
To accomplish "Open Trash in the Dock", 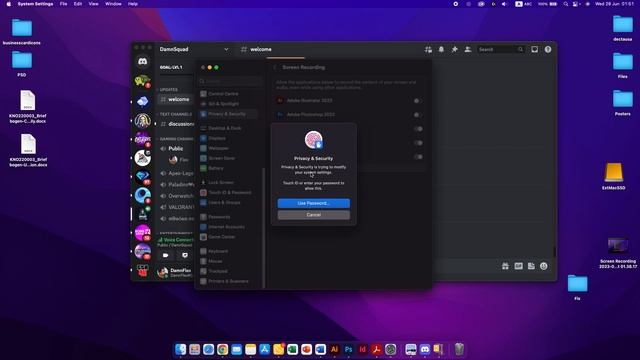I will pyautogui.click(x=459, y=349).
